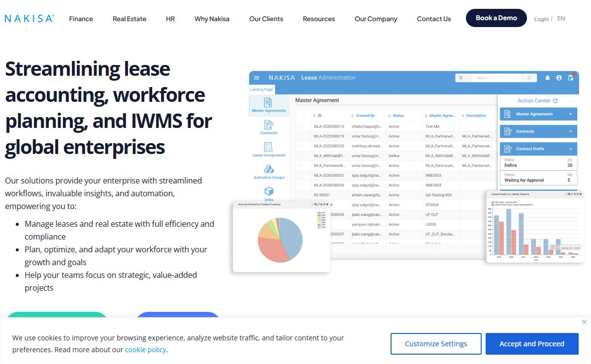Close the cookie banner with X
The image size is (591, 364).
(x=584, y=322)
